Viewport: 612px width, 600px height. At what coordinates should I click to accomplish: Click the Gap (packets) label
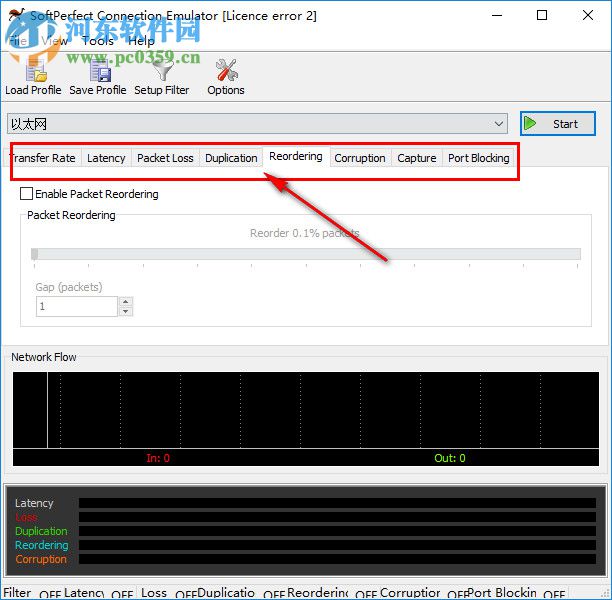[69, 287]
